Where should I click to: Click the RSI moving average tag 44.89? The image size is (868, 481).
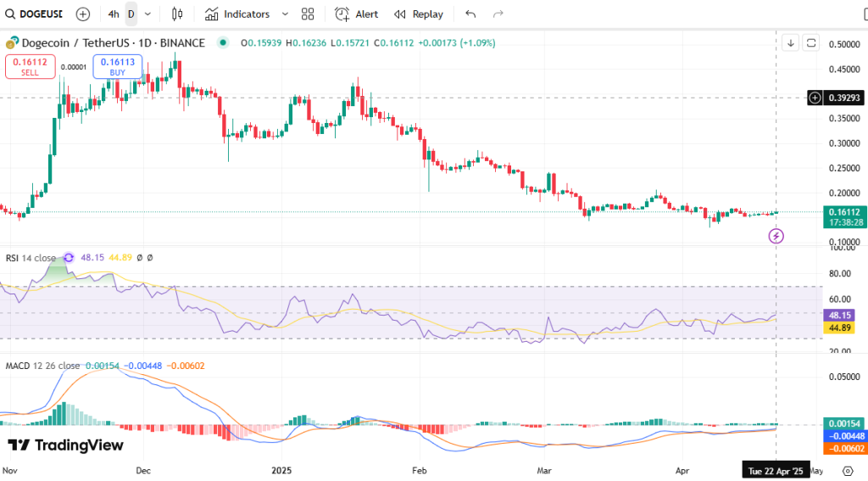839,327
